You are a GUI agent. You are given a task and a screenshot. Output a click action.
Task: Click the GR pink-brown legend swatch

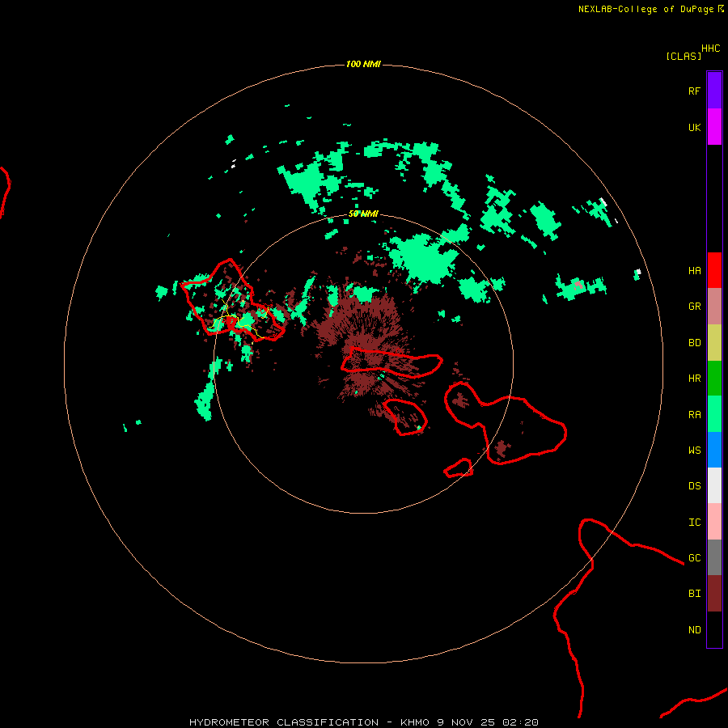pyautogui.click(x=714, y=307)
